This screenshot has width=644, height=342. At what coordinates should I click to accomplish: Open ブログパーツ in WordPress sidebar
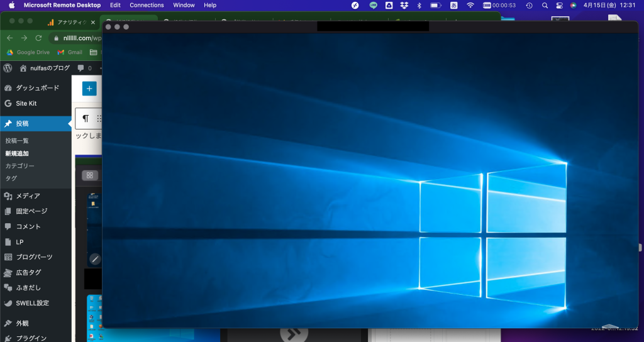[x=36, y=257]
